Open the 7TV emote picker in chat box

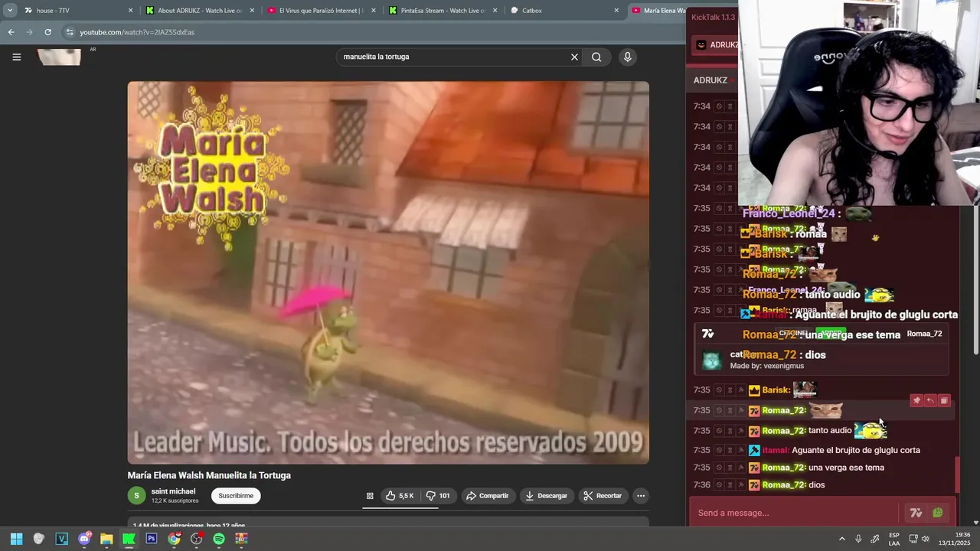916,513
